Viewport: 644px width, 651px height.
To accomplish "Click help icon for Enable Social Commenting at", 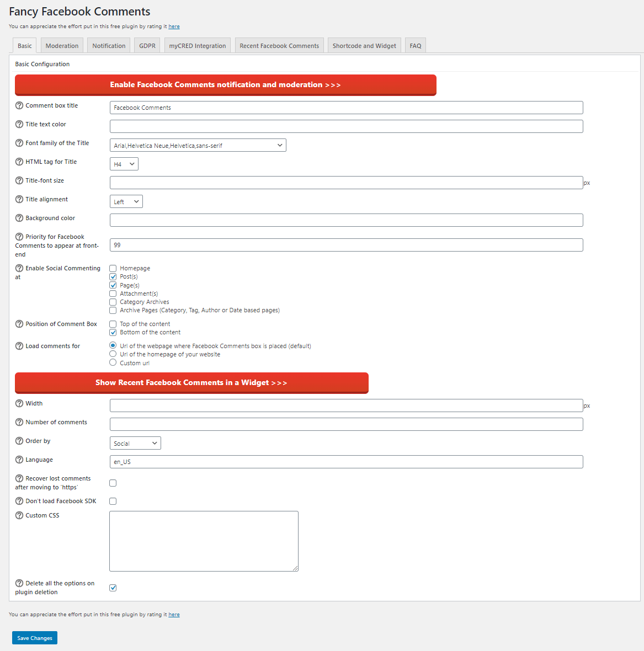I will [x=19, y=268].
